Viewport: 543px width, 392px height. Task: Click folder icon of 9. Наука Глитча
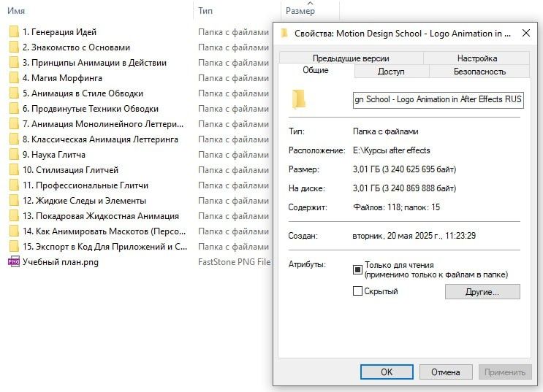click(x=14, y=154)
